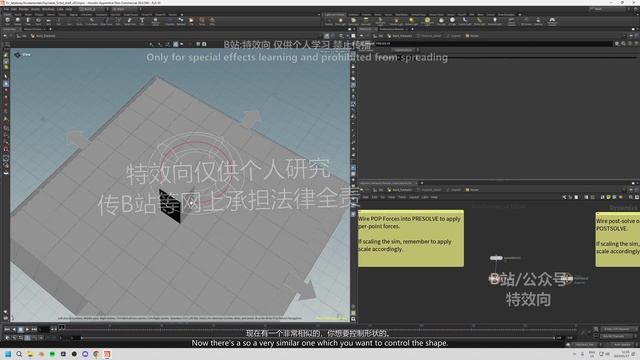Stop playback in the playbar
This screenshot has height=360, width=640.
pyautogui.click(x=21, y=329)
